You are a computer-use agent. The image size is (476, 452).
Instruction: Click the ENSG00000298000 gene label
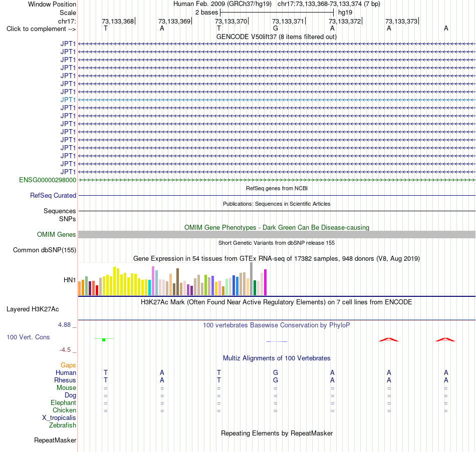(x=48, y=180)
